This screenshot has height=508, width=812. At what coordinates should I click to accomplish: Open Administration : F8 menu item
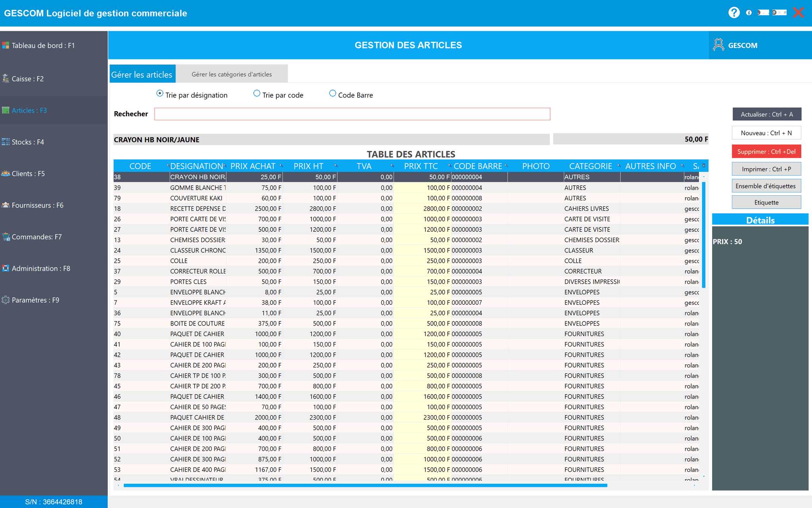[40, 268]
